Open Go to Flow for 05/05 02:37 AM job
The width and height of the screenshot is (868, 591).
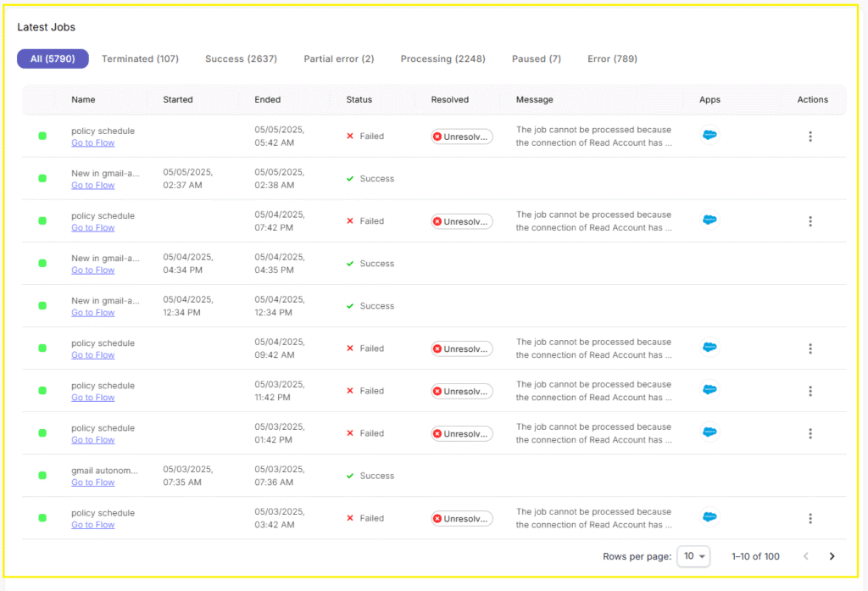pyautogui.click(x=93, y=186)
